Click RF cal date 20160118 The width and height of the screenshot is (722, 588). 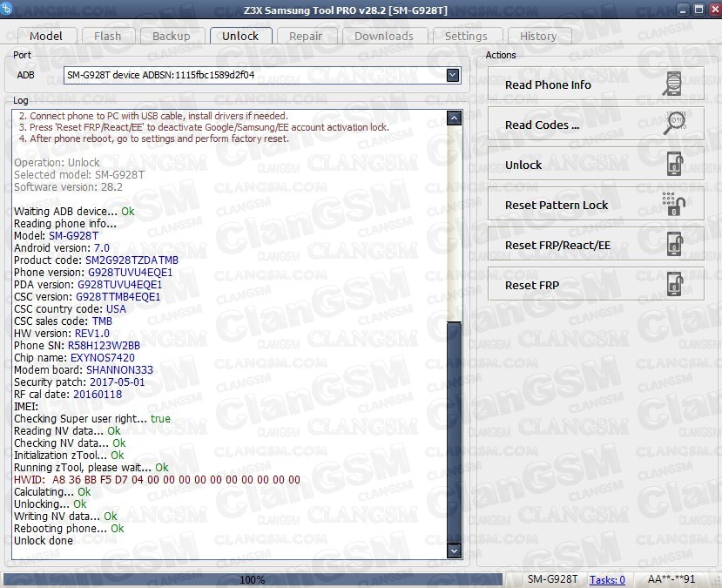98,394
